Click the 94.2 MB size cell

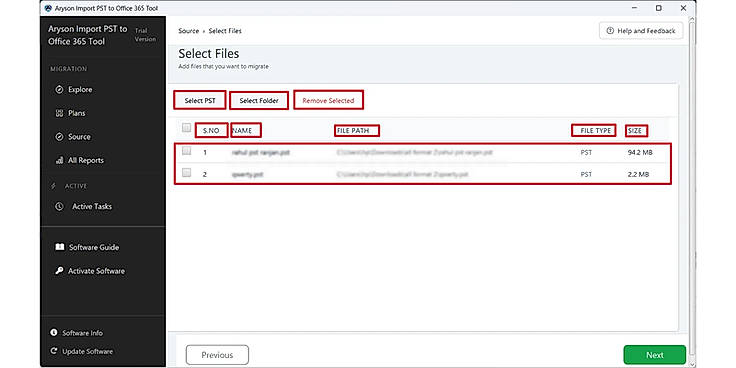pyautogui.click(x=639, y=152)
